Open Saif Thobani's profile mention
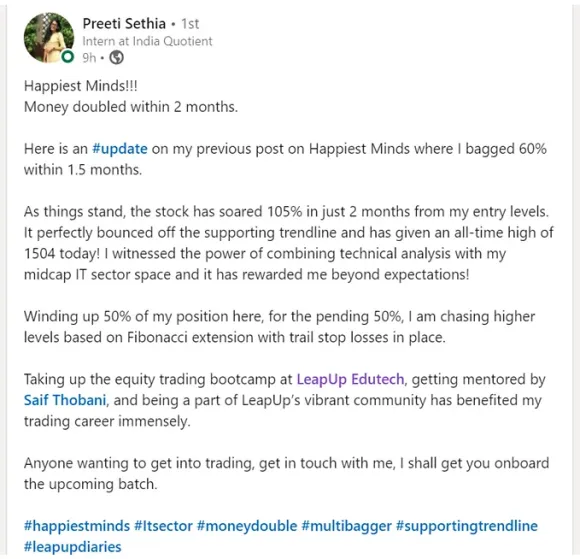This screenshot has height=559, width=580. pyautogui.click(x=65, y=400)
